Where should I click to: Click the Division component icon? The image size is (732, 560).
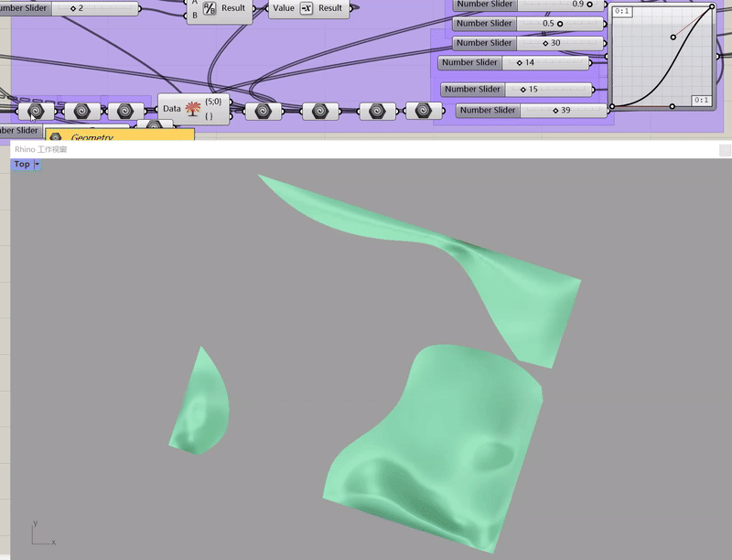209,8
